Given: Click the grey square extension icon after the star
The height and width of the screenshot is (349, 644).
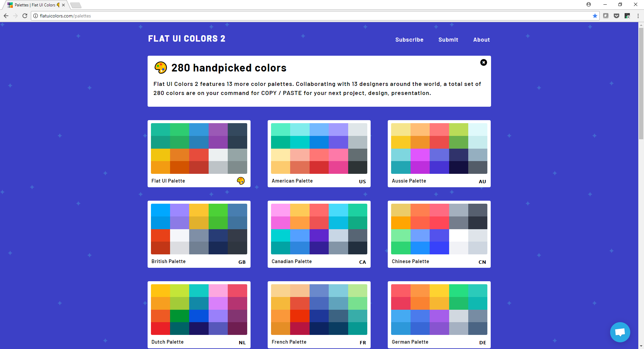Looking at the screenshot, I should (606, 16).
